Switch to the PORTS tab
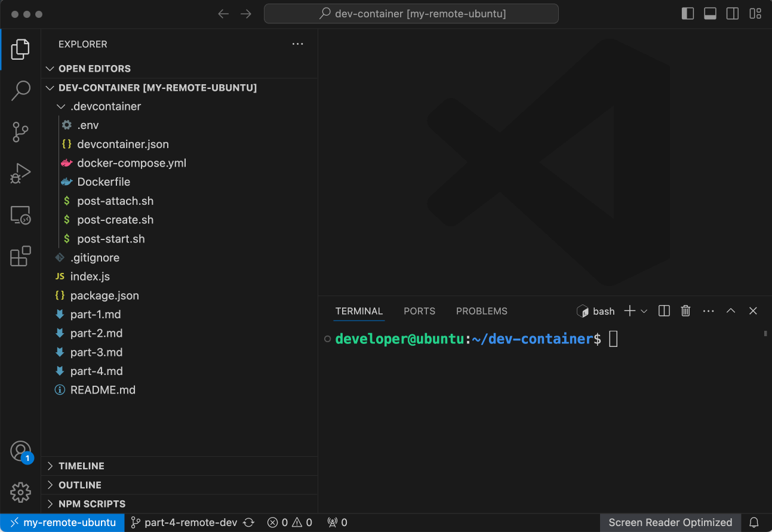 click(419, 311)
